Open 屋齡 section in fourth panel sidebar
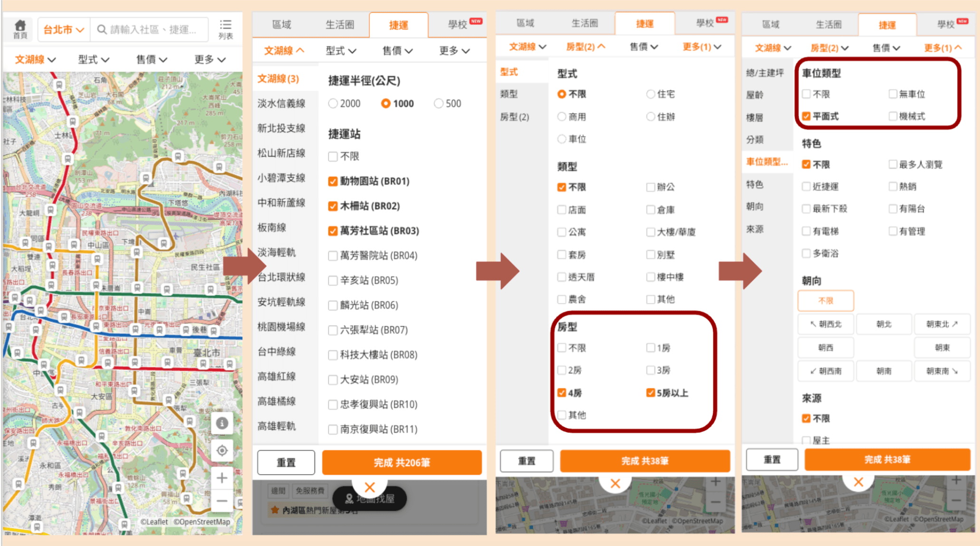Viewport: 980px width, 546px height. tap(755, 95)
